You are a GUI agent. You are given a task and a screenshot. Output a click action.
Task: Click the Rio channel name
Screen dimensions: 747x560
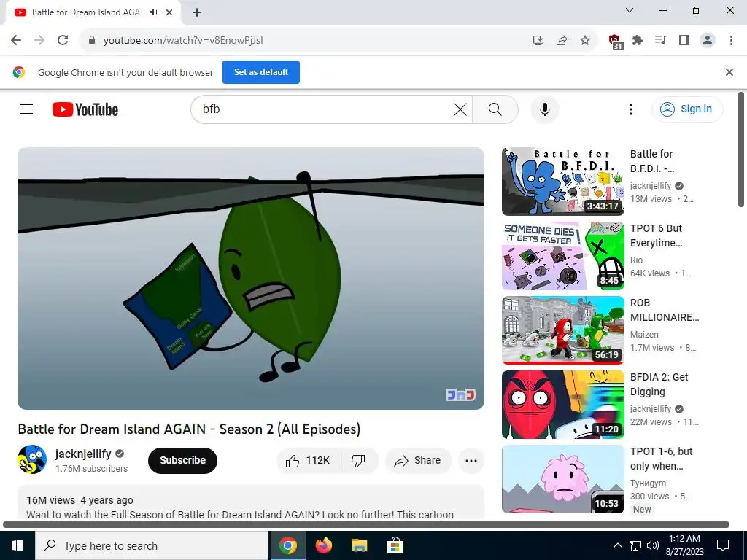(636, 260)
